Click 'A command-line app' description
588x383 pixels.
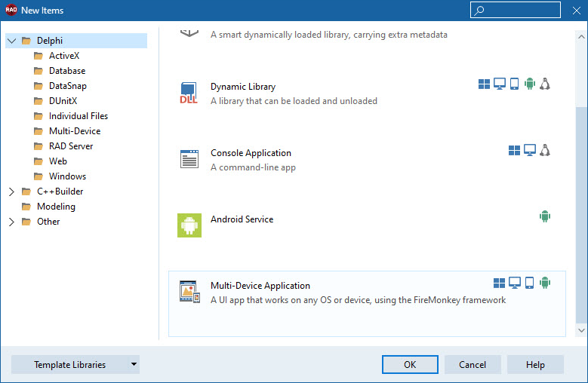point(253,167)
